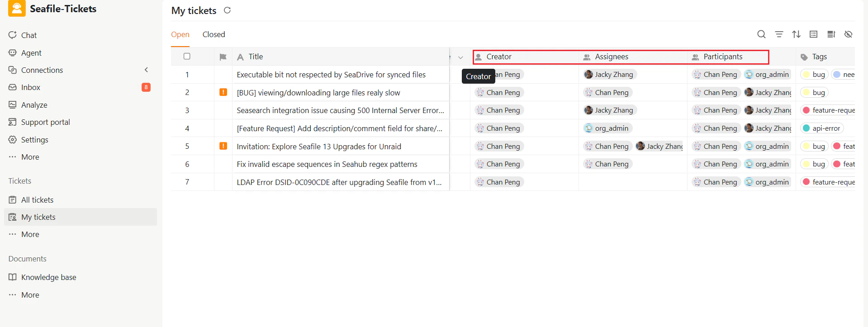Select row number 4

click(x=187, y=128)
